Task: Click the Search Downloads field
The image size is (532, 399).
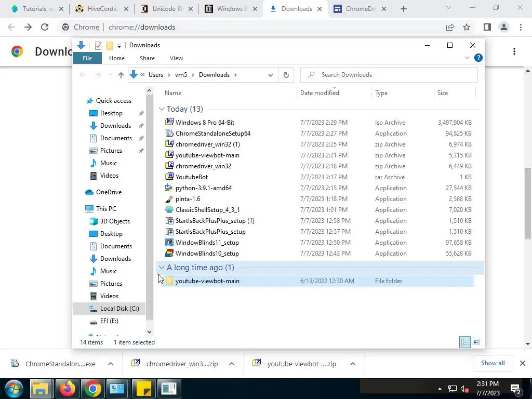Action: [x=389, y=75]
